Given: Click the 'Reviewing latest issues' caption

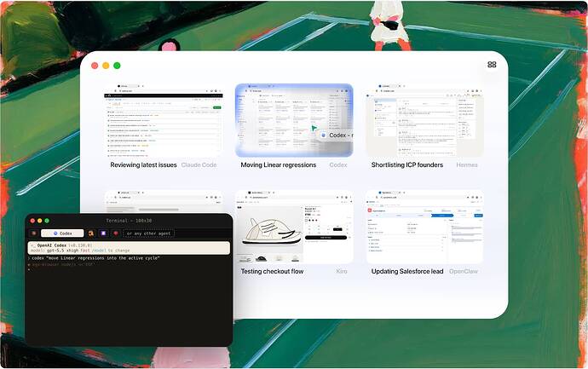Looking at the screenshot, I should 143,165.
